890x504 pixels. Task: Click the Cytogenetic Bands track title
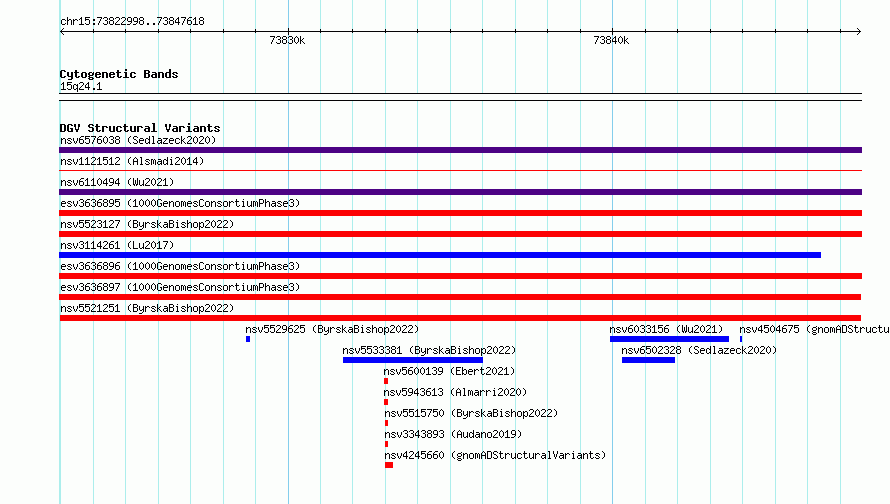coord(119,74)
